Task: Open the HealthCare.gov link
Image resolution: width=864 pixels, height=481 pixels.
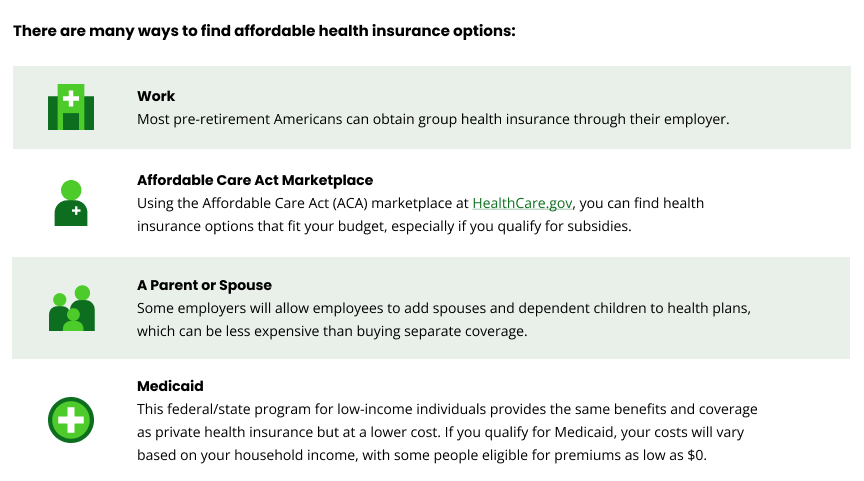Action: pos(522,203)
